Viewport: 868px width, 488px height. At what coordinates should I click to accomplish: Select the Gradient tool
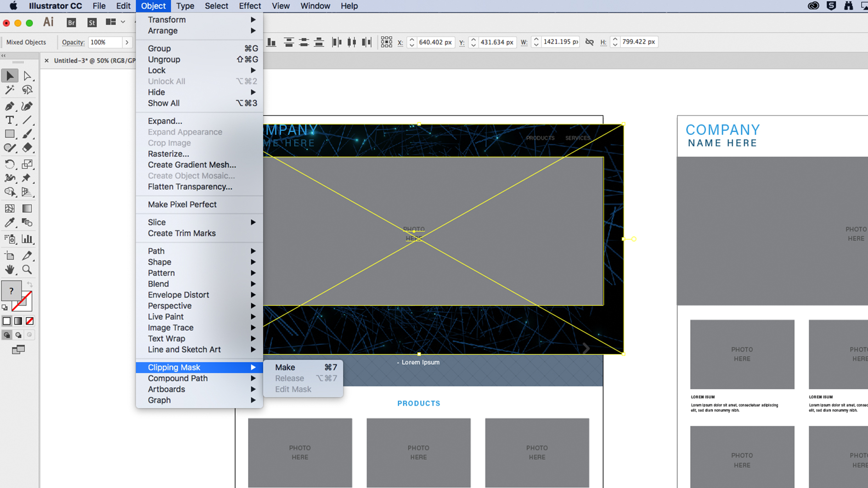(27, 208)
